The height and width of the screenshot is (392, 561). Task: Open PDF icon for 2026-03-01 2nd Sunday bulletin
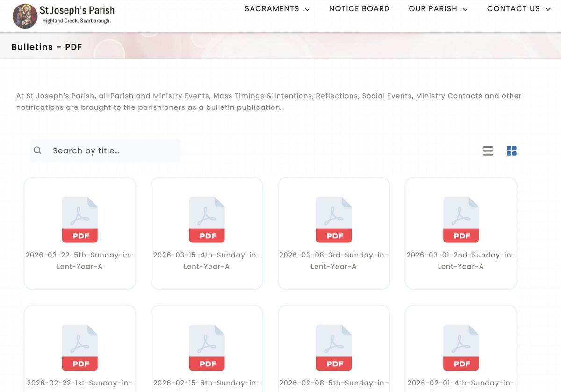tap(461, 220)
